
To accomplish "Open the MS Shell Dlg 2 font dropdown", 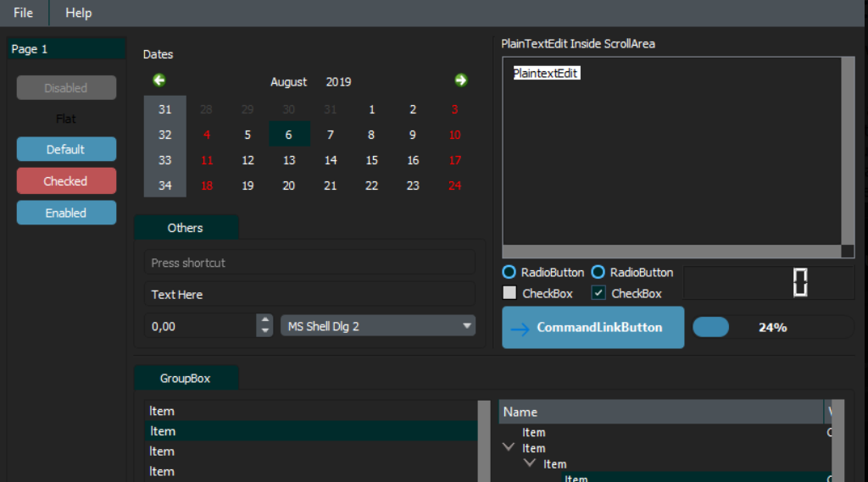I will coord(377,326).
